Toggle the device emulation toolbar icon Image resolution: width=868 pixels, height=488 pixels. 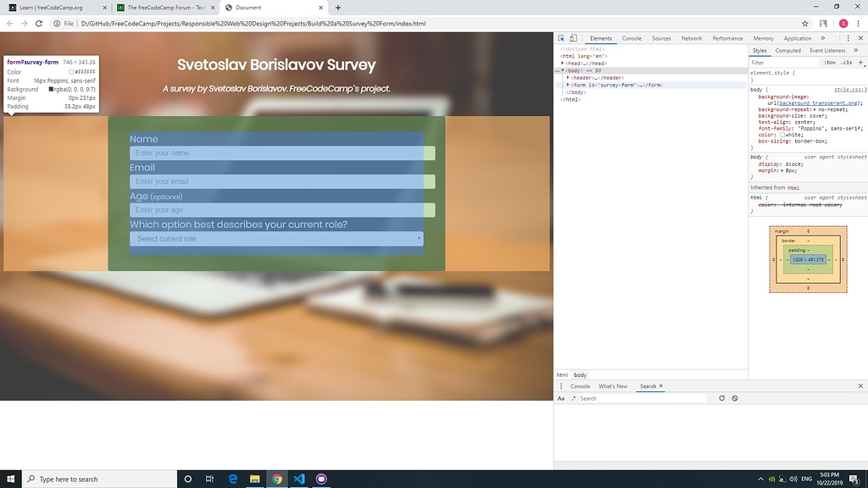coord(575,38)
